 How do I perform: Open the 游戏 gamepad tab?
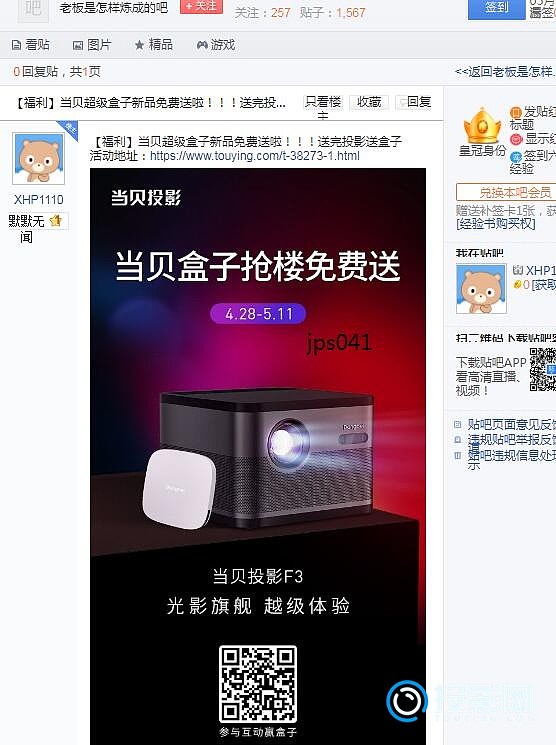(216, 45)
